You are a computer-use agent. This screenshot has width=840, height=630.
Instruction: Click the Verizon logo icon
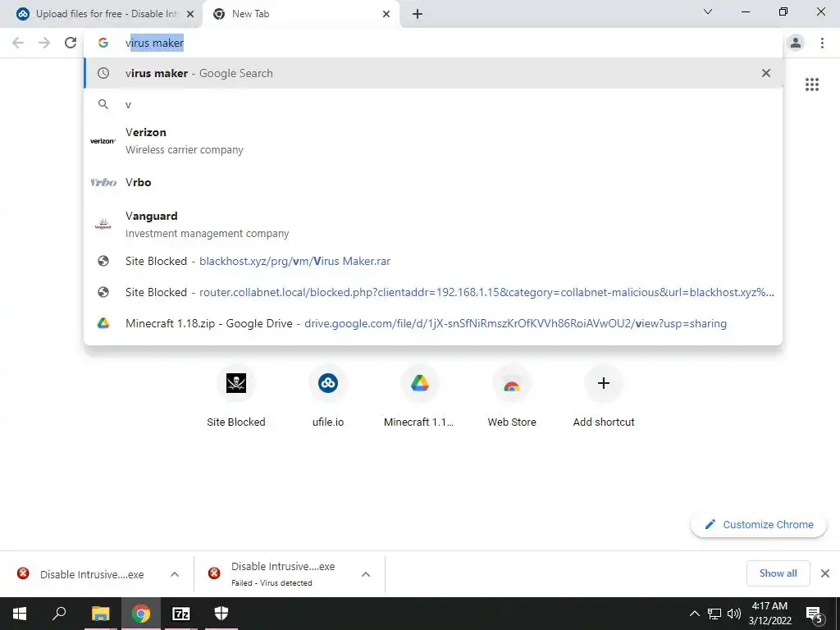[103, 141]
